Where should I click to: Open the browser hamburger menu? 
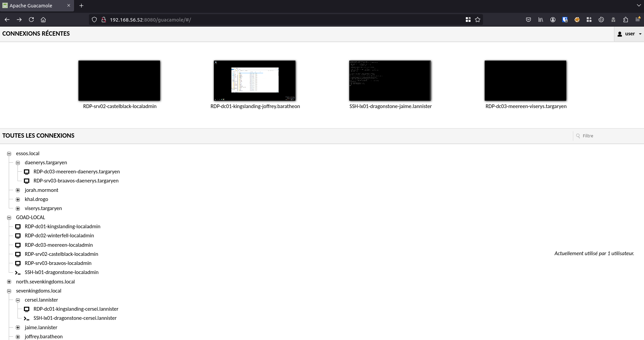tap(638, 20)
